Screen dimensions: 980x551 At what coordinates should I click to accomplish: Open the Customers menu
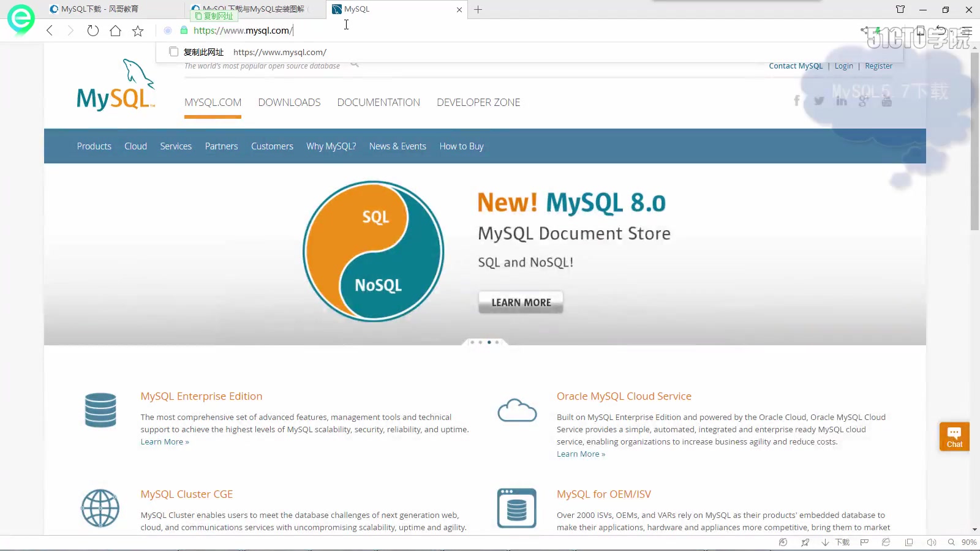coord(272,146)
